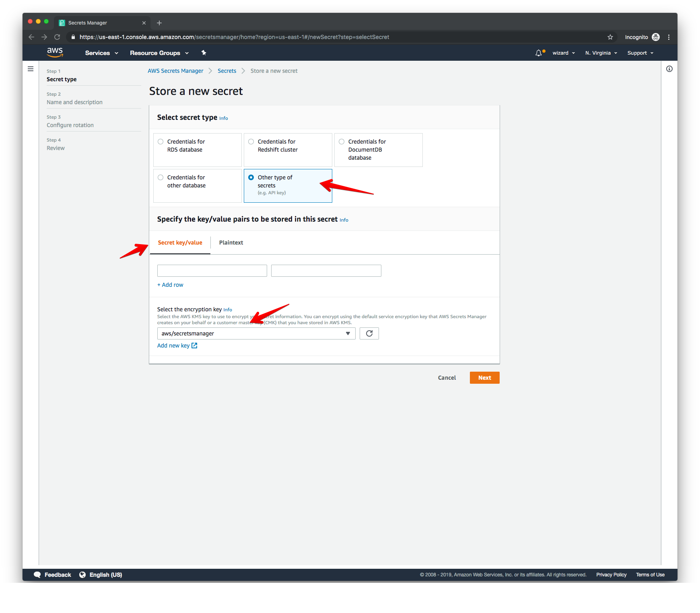Refresh the encryption key list
700x613 pixels.
[369, 333]
